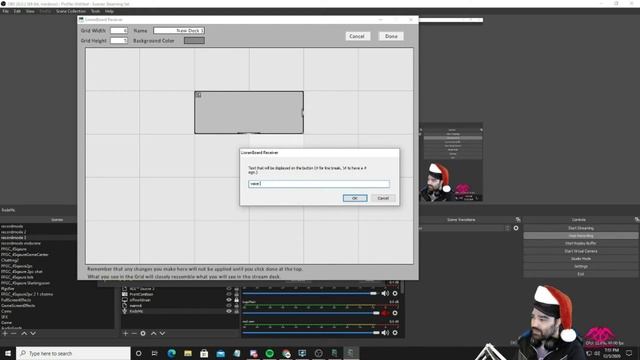Mute bottom mixer channel speaker
640x360 pixels.
pos(385,333)
